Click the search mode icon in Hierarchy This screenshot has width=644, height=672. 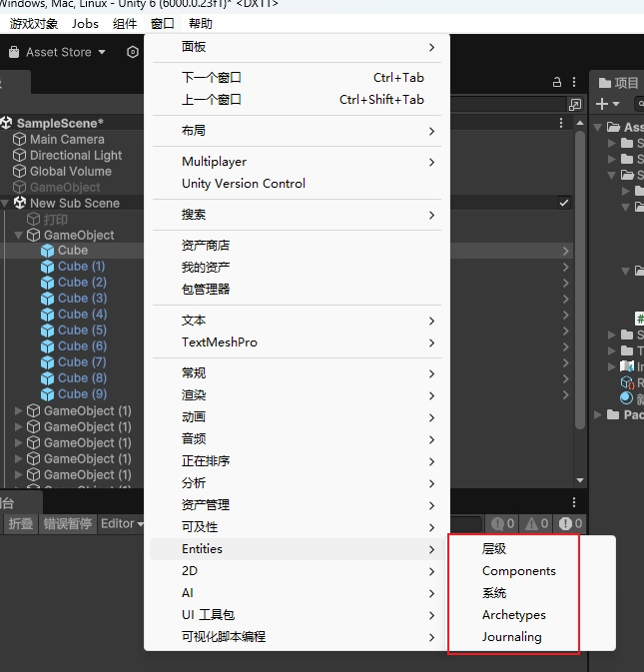574,104
